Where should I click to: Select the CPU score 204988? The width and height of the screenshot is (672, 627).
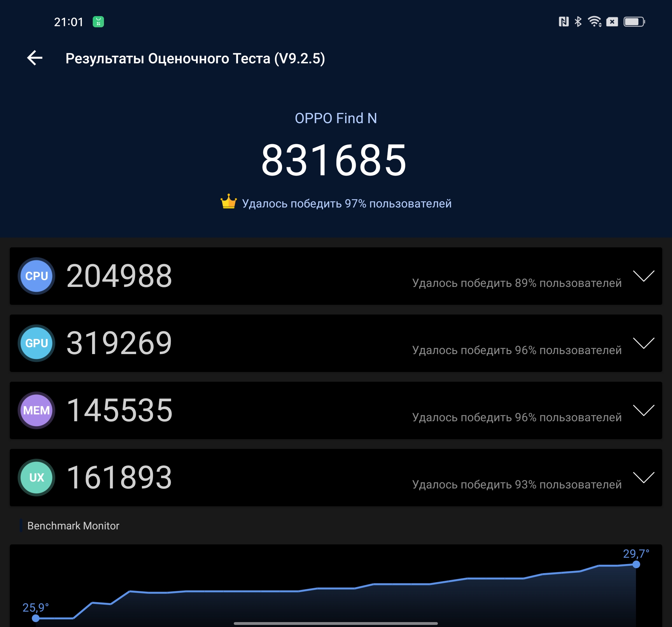119,276
